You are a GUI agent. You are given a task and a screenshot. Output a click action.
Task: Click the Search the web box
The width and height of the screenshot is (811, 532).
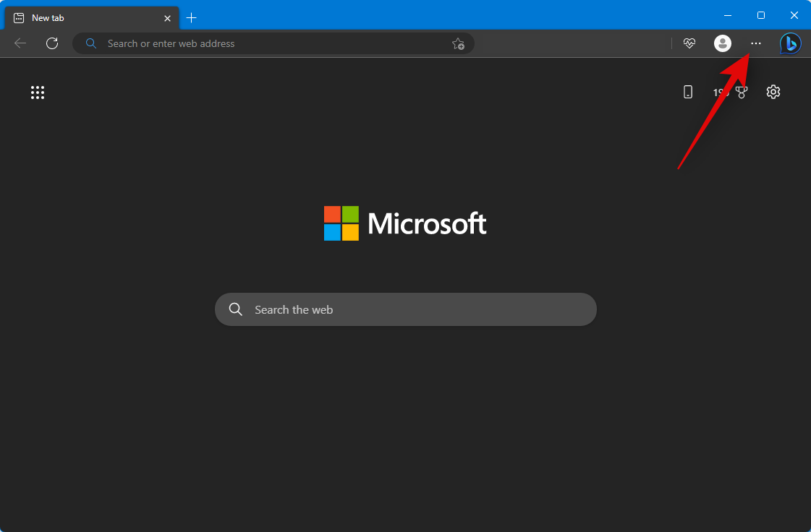pos(420,309)
